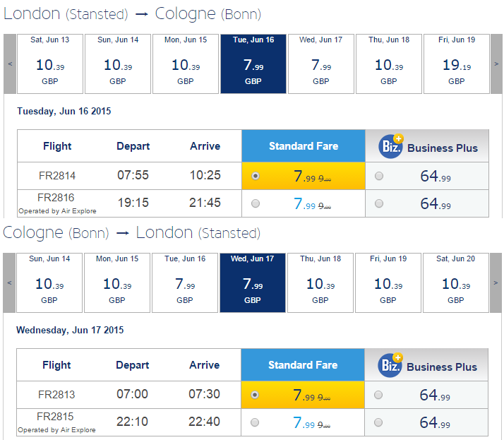Screen dimensions: 504x440
Task: Click the Biz Plus icon in return table
Action: pyautogui.click(x=390, y=364)
